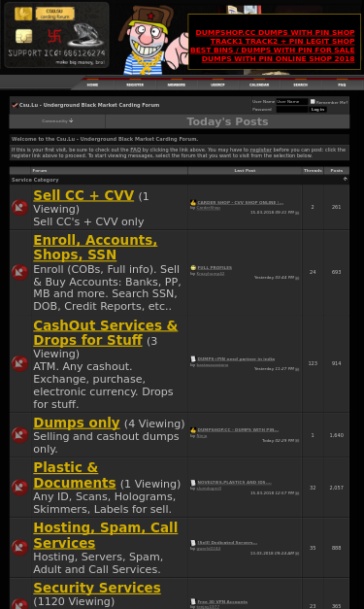Click the forum status icon beside Plastic & Documents
364x609 pixels.
pyautogui.click(x=19, y=488)
